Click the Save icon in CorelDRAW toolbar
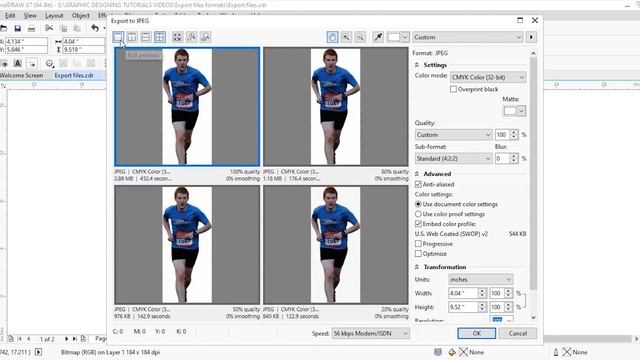 coord(18,28)
